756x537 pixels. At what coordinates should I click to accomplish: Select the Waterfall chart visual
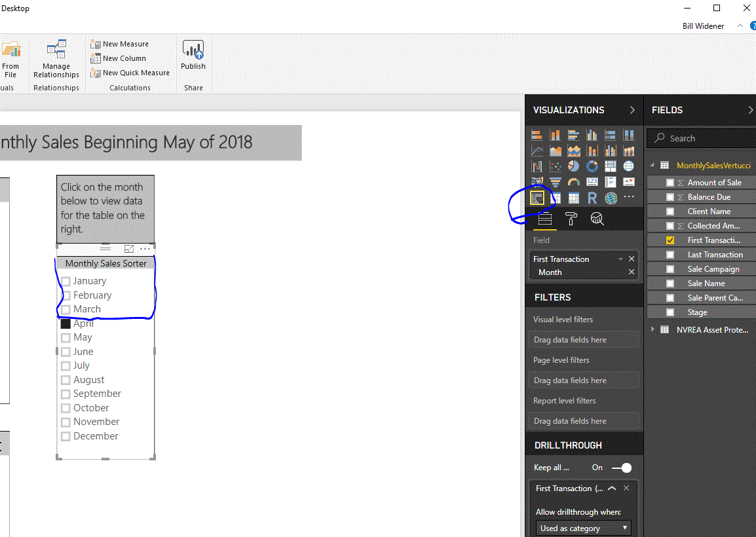[537, 166]
